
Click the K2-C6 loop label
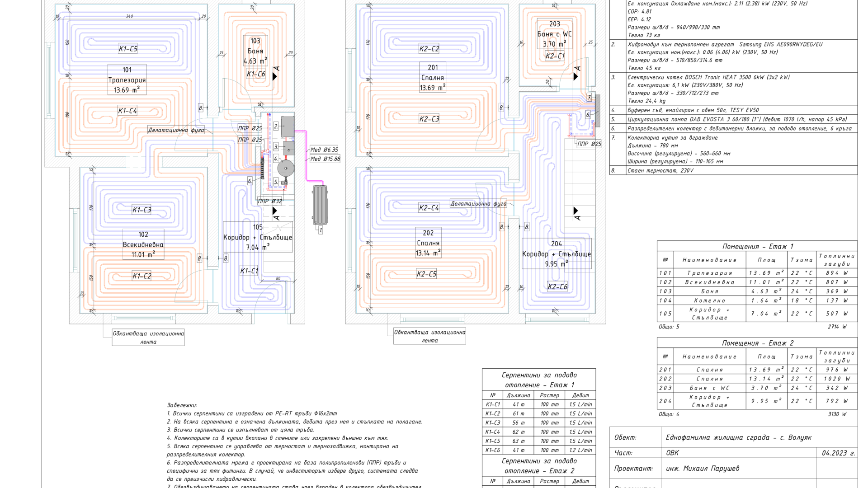click(x=557, y=286)
